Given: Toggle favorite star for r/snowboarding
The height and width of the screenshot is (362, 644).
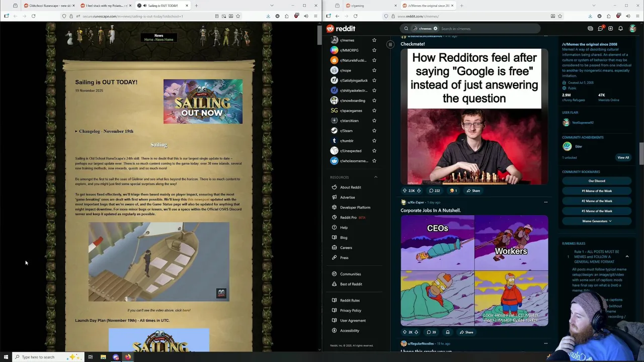Looking at the screenshot, I should tap(374, 101).
